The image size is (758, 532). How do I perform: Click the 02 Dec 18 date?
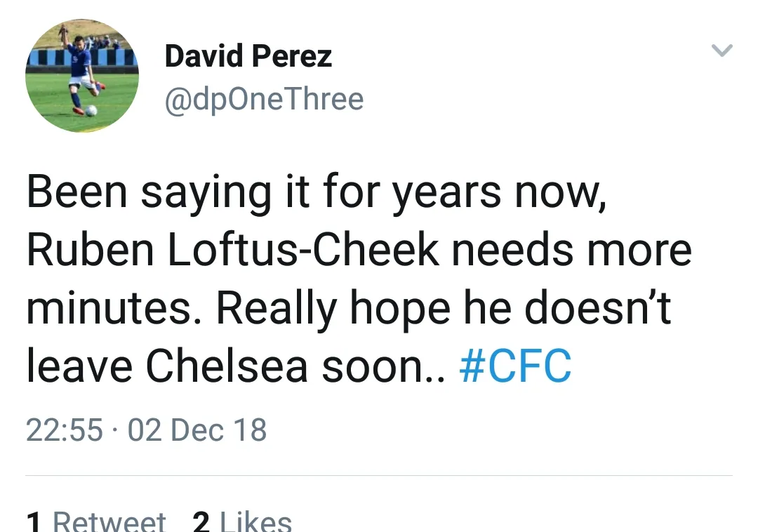[197, 430]
